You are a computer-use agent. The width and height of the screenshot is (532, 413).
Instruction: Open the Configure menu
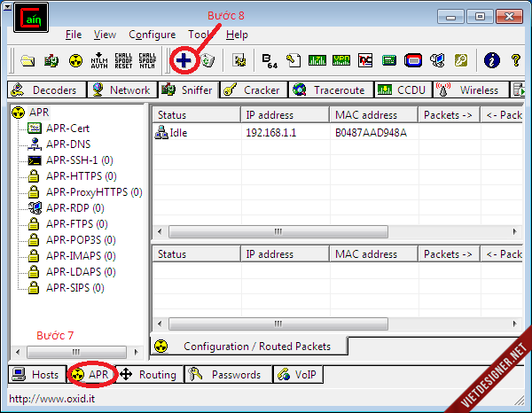tap(152, 35)
